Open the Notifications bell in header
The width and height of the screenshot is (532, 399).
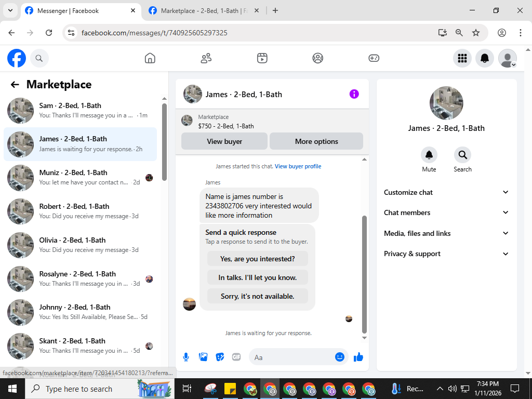pyautogui.click(x=485, y=58)
